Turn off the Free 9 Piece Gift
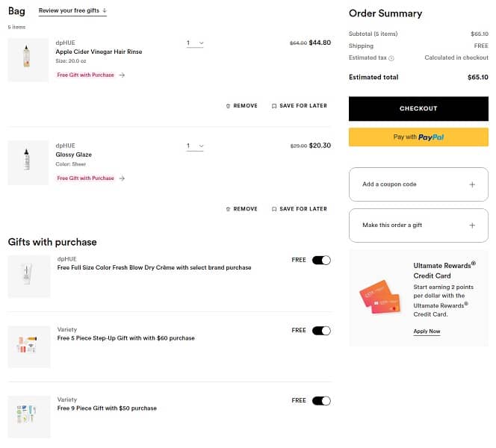The height and width of the screenshot is (448, 496). point(321,401)
